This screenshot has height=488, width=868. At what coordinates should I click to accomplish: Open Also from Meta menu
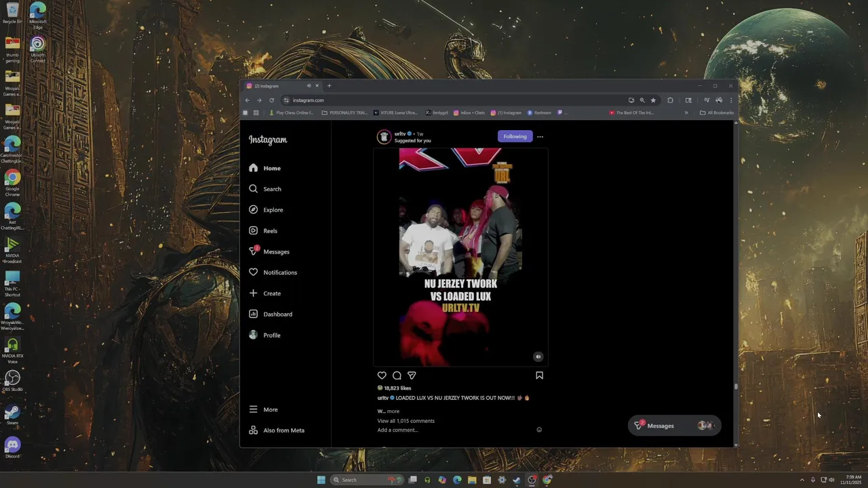coord(277,430)
